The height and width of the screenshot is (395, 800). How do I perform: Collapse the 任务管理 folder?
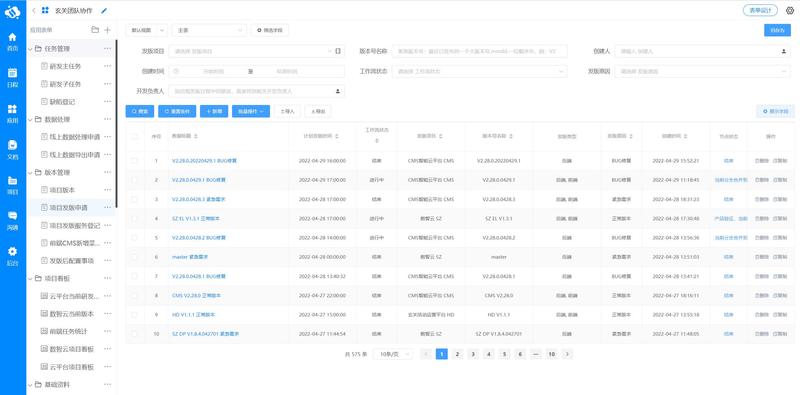click(x=30, y=48)
